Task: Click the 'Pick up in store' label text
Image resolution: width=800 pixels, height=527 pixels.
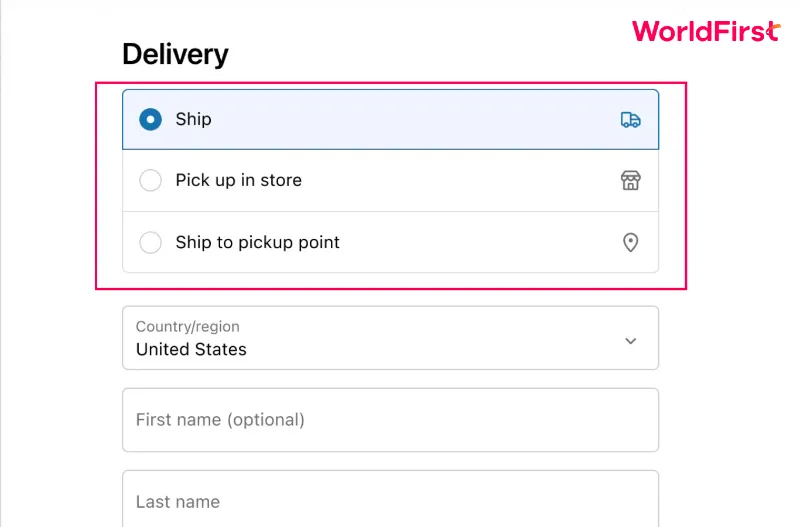Action: click(x=239, y=181)
